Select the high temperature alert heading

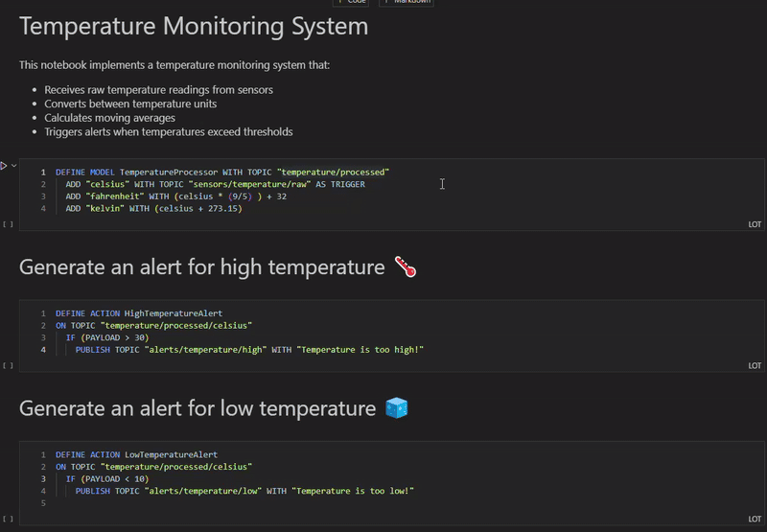(201, 267)
